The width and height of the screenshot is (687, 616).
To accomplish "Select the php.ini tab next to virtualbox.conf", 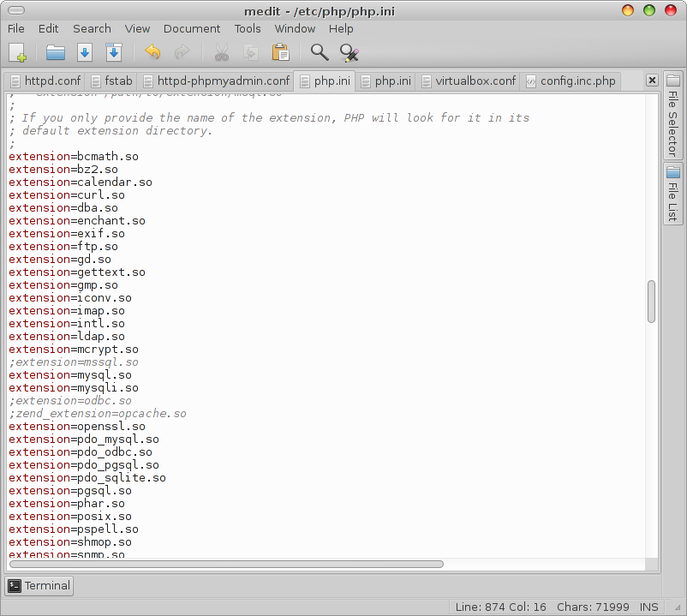I will [386, 81].
